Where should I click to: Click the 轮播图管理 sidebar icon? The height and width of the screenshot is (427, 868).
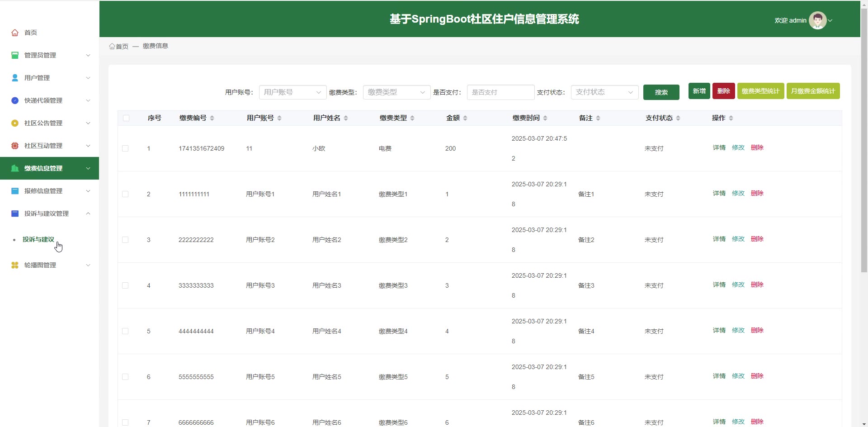coord(15,265)
